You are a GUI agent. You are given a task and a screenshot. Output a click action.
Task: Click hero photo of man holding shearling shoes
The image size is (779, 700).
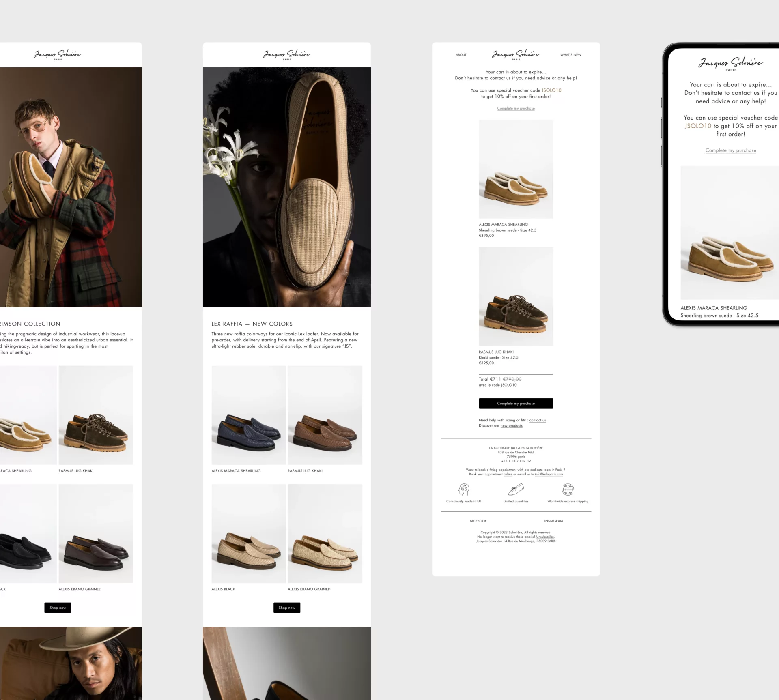click(x=71, y=187)
